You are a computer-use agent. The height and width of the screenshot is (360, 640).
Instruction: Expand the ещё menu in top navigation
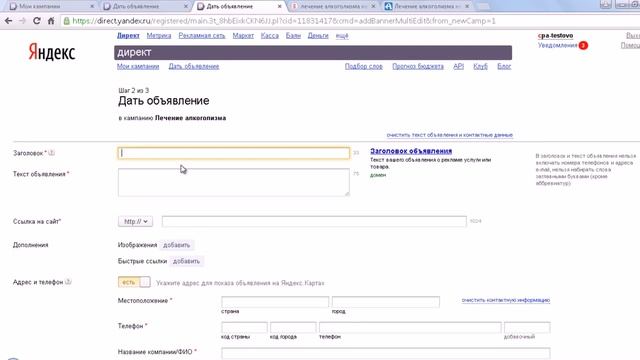(342, 36)
